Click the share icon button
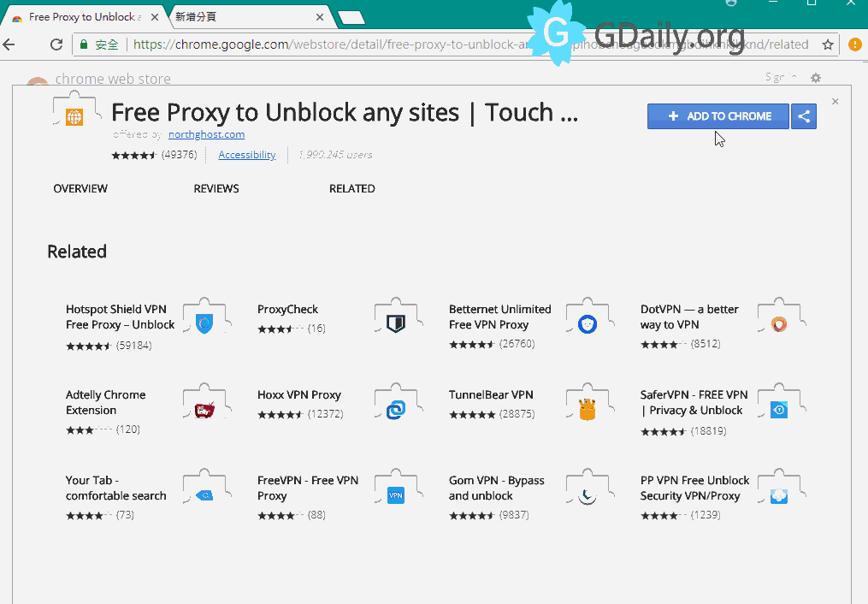Image resolution: width=868 pixels, height=604 pixels. tap(804, 116)
